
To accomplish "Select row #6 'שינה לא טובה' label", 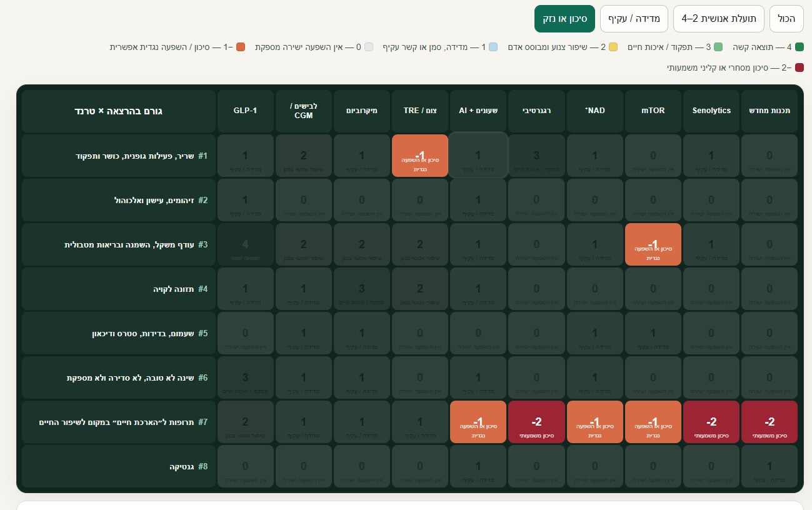I will (x=118, y=377).
